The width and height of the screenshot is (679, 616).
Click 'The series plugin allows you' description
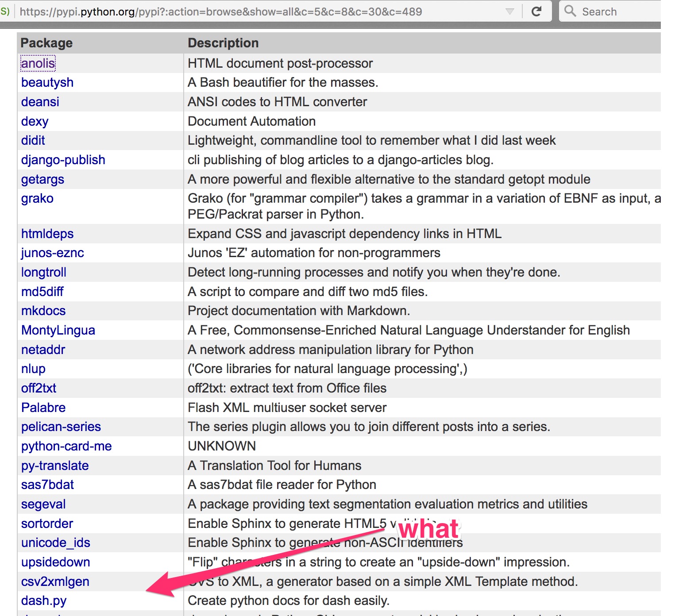point(369,427)
